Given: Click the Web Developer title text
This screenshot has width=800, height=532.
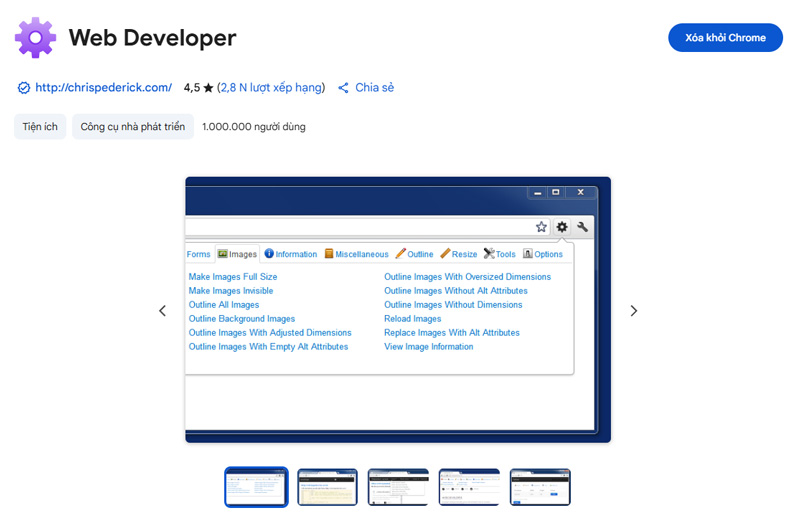Looking at the screenshot, I should [153, 38].
